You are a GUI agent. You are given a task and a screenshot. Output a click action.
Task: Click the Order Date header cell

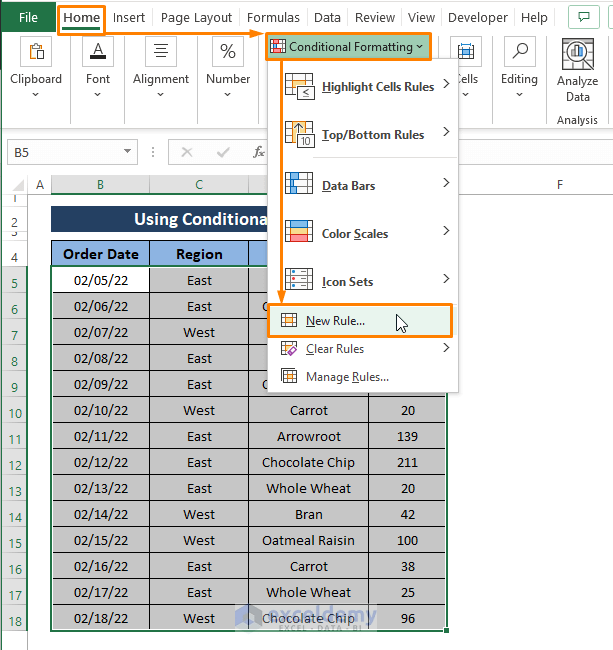[101, 254]
